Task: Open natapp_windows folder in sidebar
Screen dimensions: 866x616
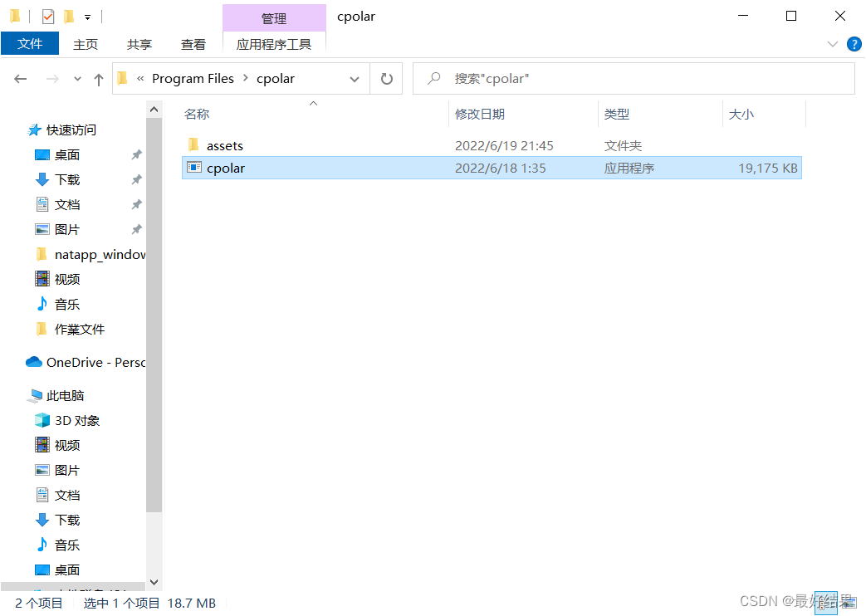Action: [x=100, y=255]
